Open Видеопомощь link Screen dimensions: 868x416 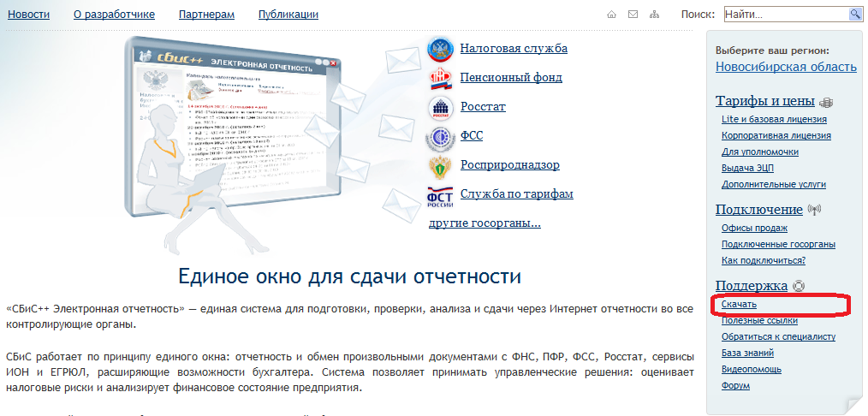752,369
